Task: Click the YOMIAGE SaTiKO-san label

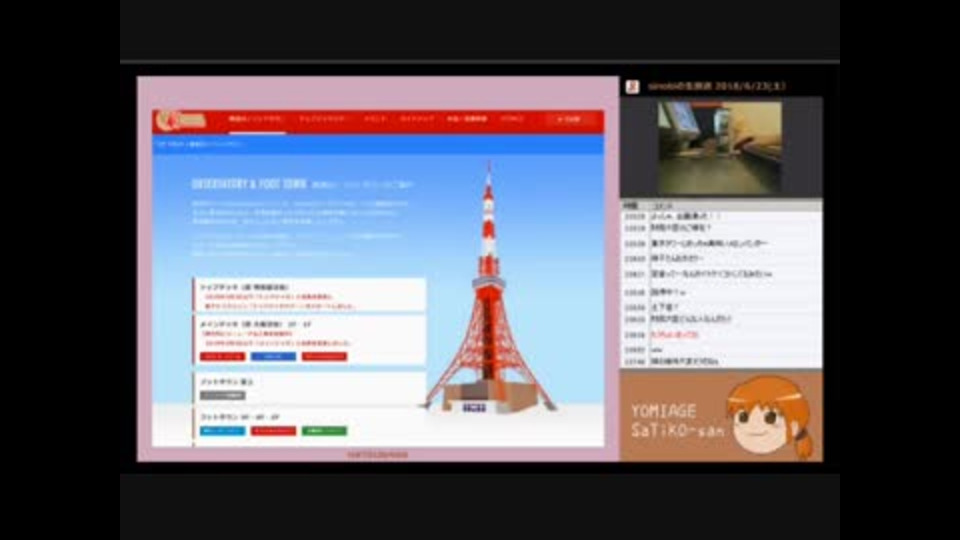Action: [x=677, y=420]
